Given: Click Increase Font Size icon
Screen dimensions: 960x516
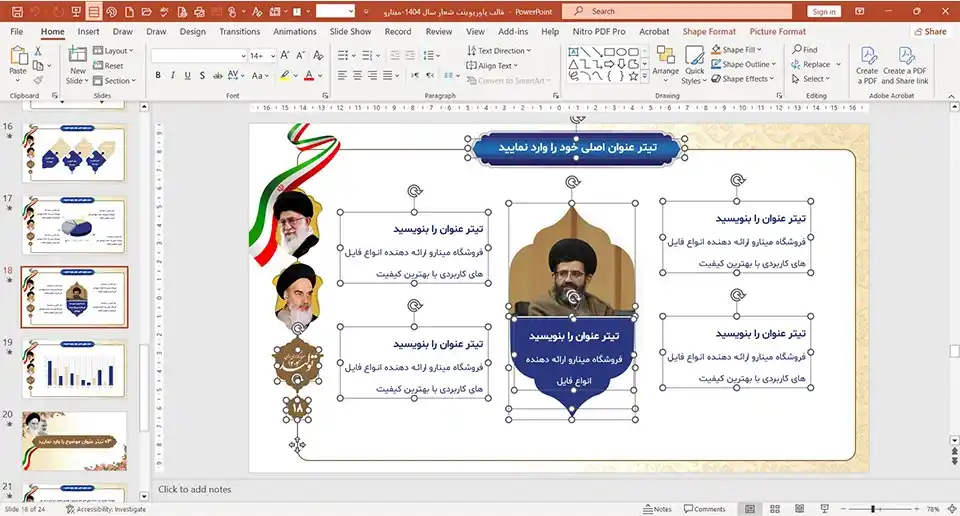Looking at the screenshot, I should [285, 56].
